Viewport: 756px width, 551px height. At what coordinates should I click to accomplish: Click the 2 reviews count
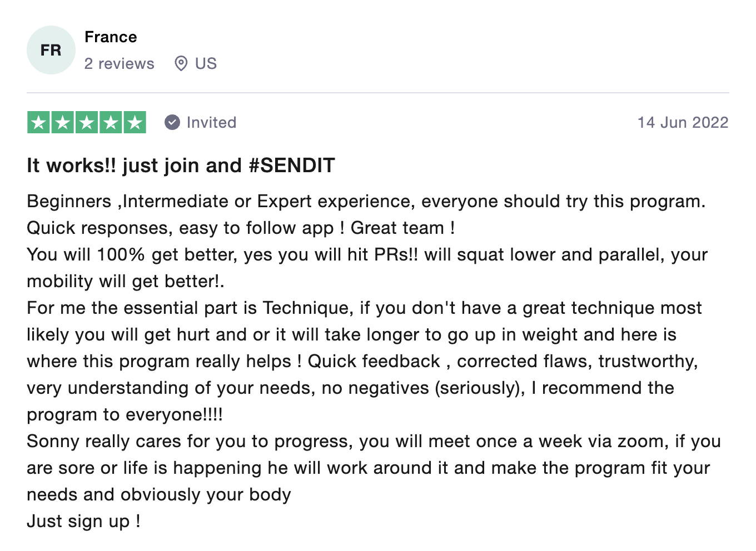tap(120, 63)
